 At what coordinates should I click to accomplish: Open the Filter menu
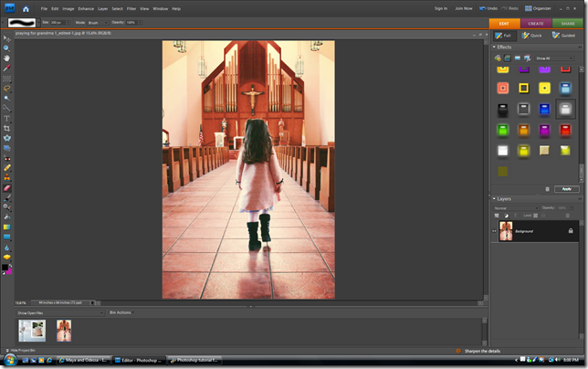[131, 8]
